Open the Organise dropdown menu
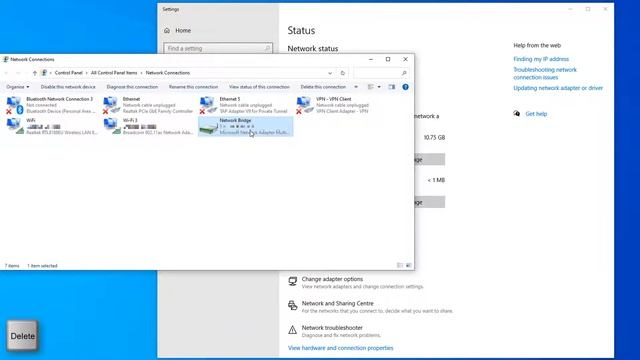 (18, 87)
